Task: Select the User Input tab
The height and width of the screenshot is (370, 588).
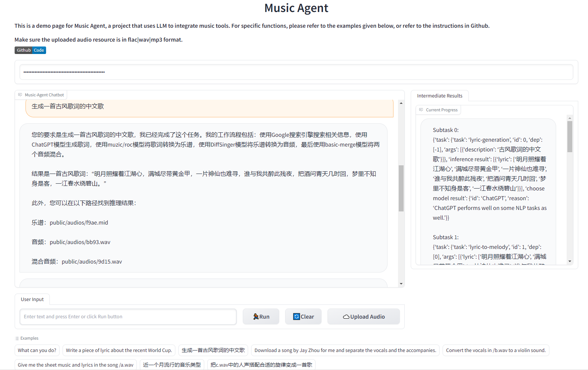Action: [32, 300]
